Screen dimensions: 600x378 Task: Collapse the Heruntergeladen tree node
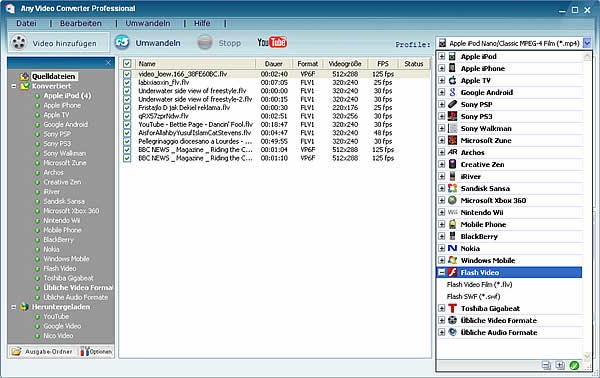coord(14,307)
